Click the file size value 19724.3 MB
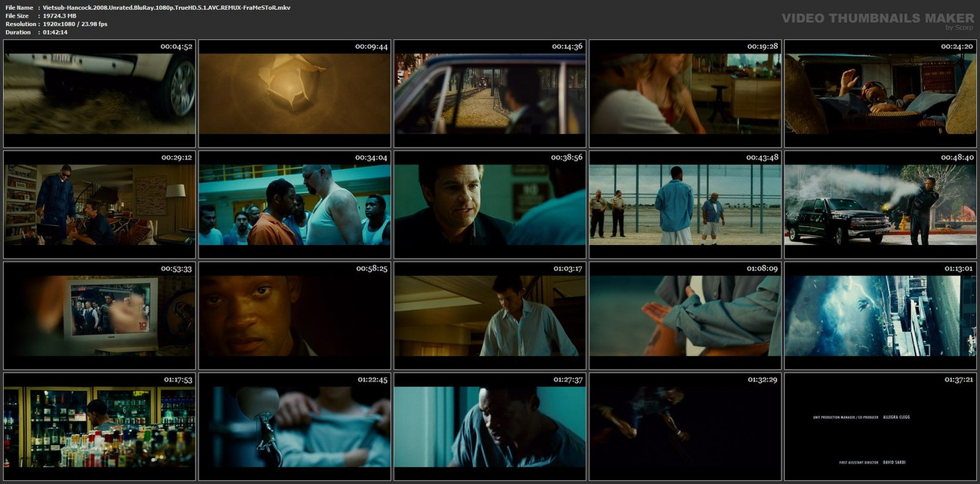Image resolution: width=980 pixels, height=484 pixels. point(60,15)
